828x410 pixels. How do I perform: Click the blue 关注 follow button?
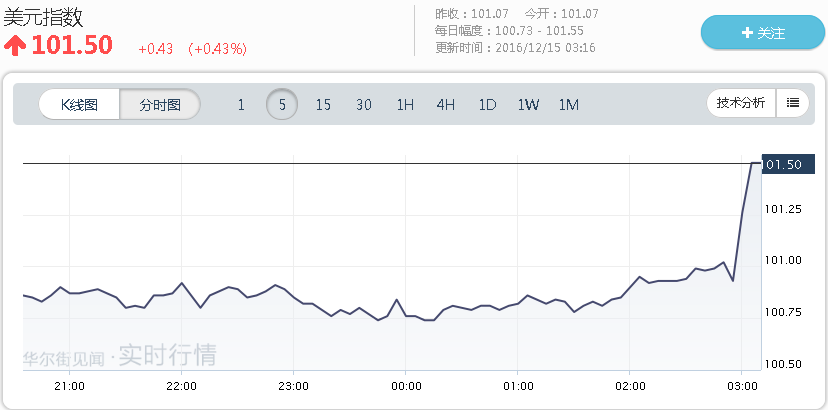[763, 33]
